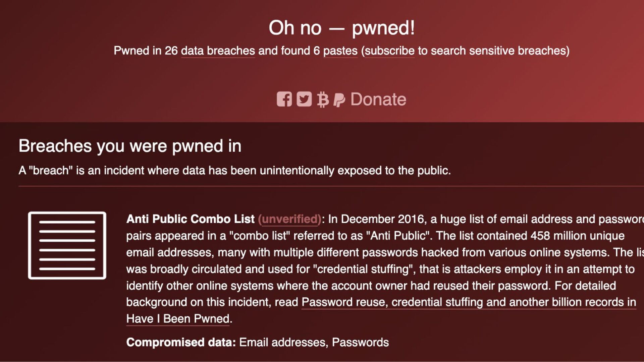Share the result via the Facebook icon

pos(284,99)
